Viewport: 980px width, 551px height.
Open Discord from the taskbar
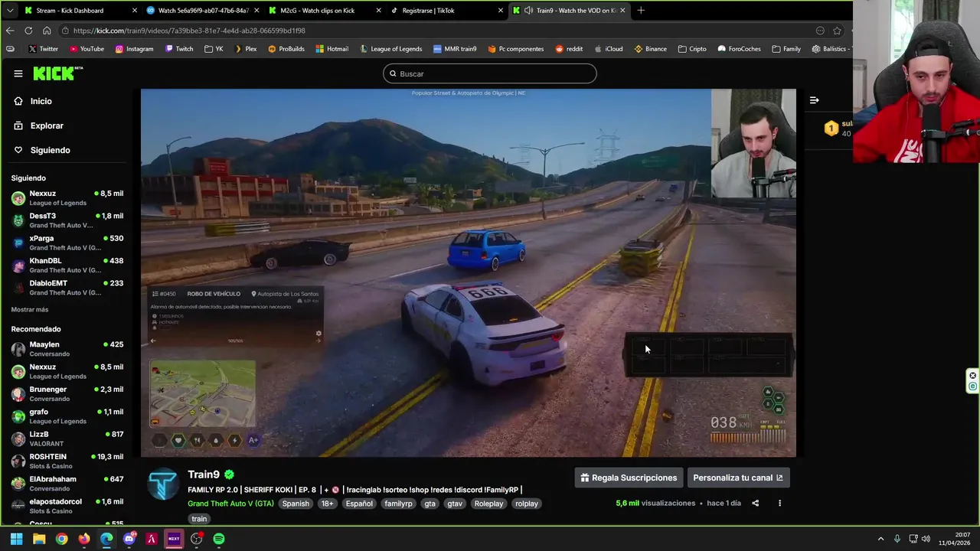129,539
